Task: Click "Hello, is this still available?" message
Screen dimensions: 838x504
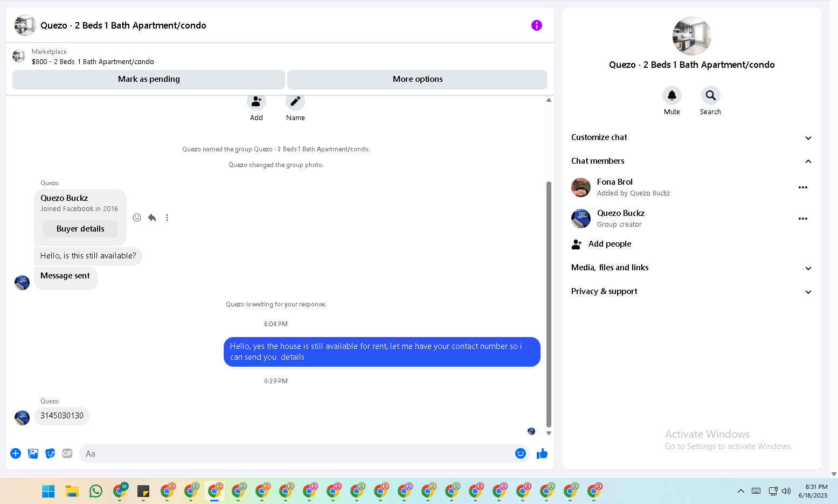Action: [x=88, y=256]
